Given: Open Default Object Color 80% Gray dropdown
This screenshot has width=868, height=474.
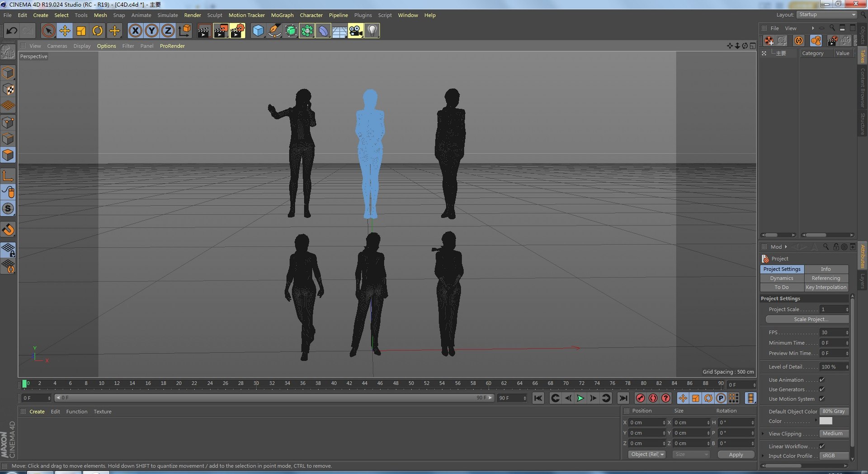Looking at the screenshot, I should tap(834, 412).
